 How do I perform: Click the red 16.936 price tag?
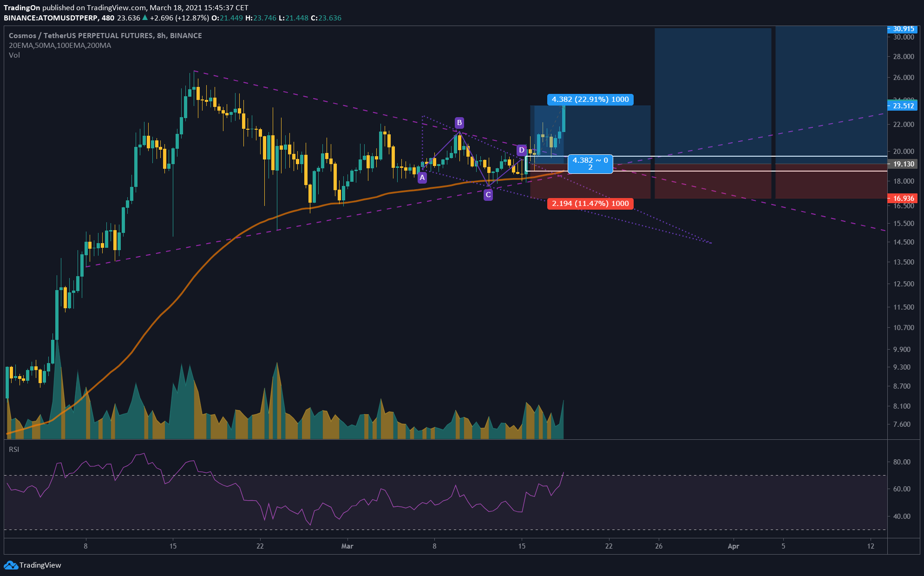(x=903, y=199)
